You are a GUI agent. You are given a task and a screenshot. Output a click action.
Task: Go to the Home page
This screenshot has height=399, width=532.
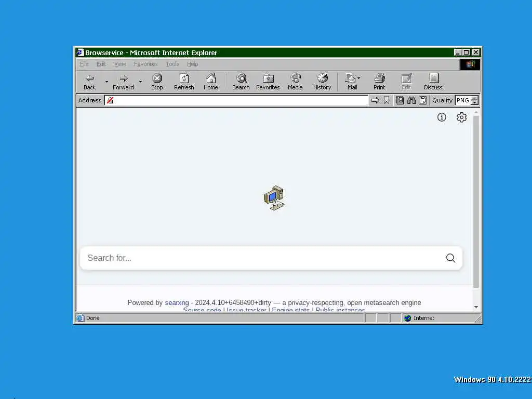coord(211,82)
